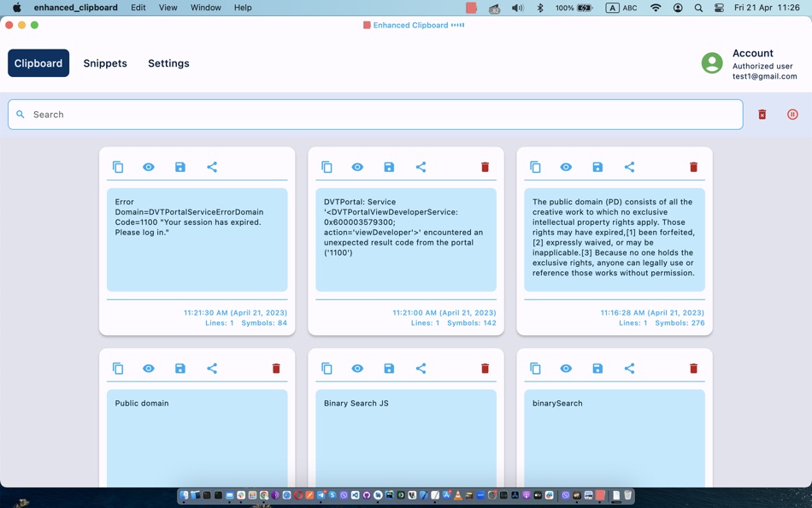Share the 'binarySearch' card

pos(629,369)
